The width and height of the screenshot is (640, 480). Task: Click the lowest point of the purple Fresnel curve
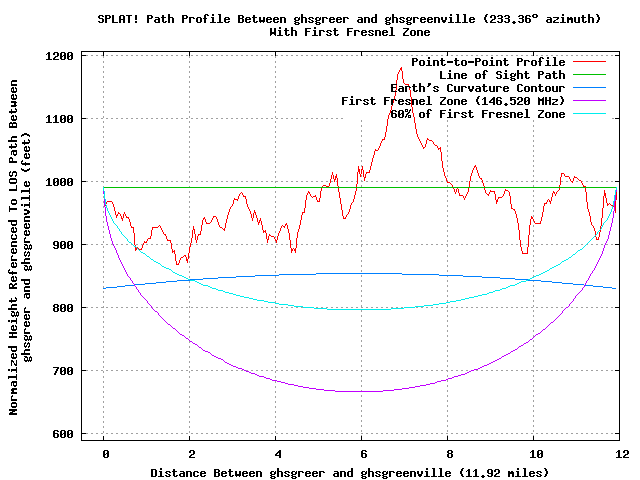[x=365, y=391]
